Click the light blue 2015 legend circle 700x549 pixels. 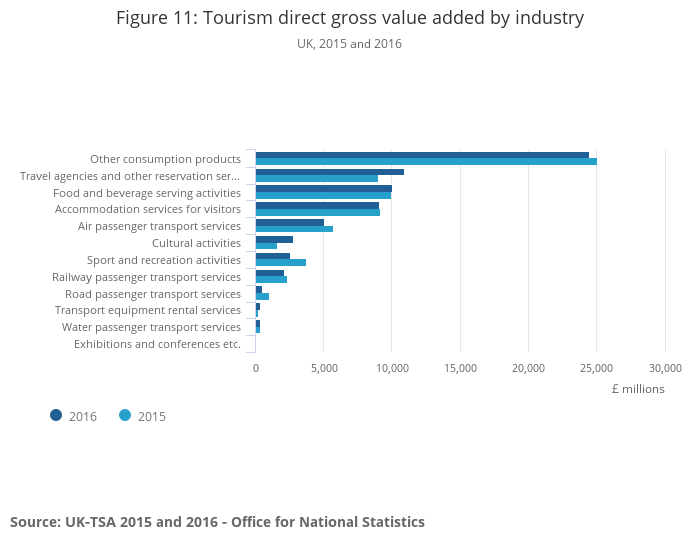(125, 415)
